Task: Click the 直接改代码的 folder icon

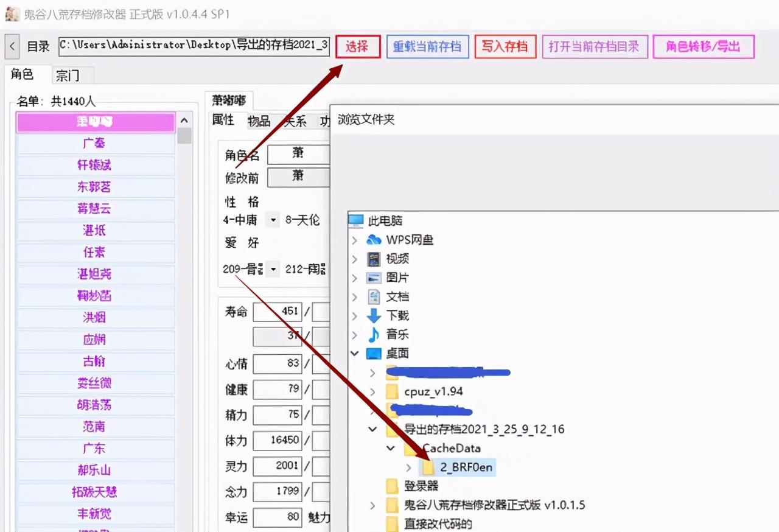Action: click(x=393, y=523)
